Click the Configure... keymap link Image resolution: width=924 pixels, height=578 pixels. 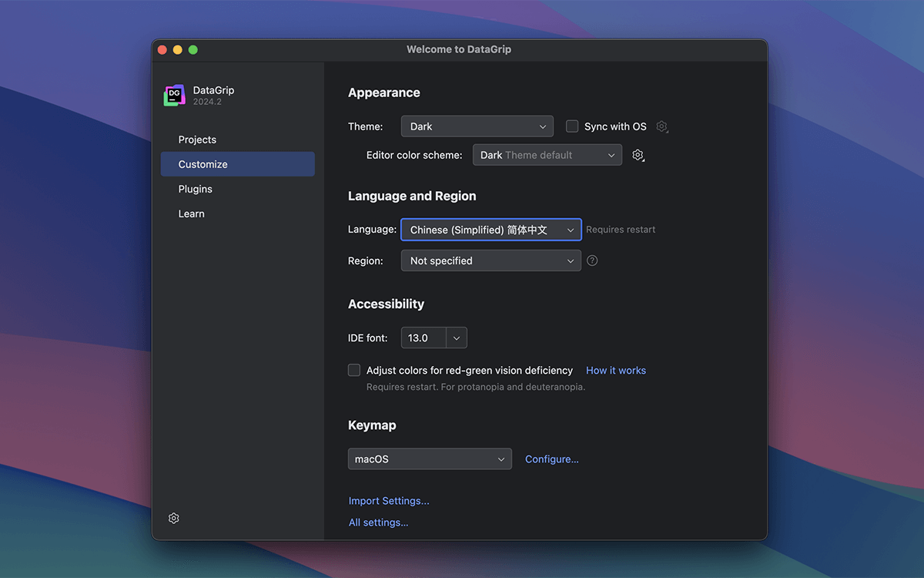pyautogui.click(x=552, y=459)
